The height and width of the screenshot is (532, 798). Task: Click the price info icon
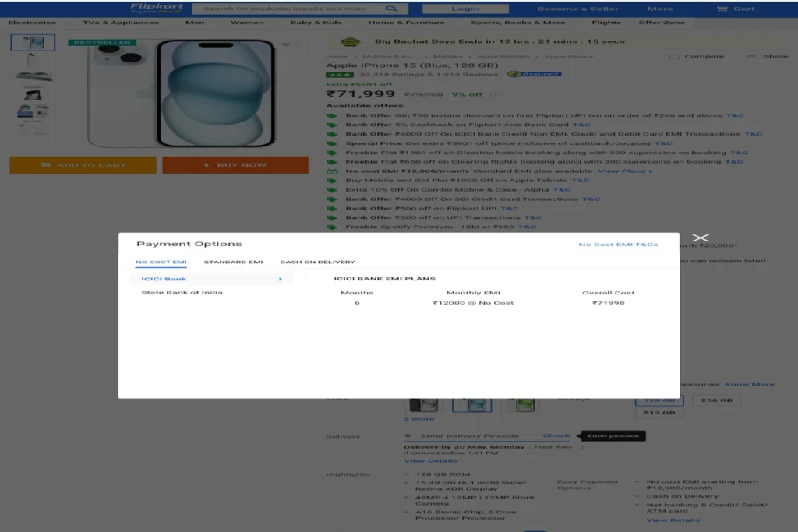(x=495, y=94)
